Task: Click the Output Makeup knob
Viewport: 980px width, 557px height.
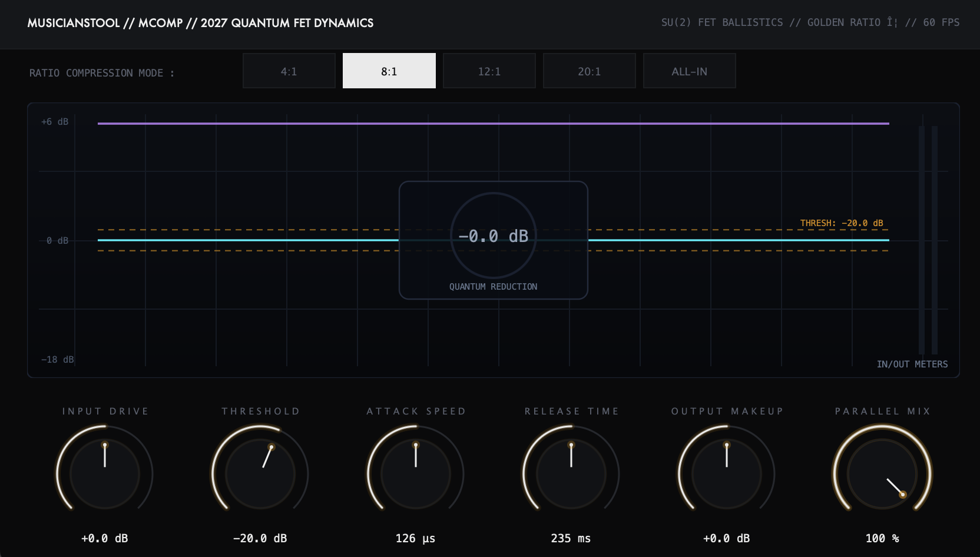Action: [727, 473]
